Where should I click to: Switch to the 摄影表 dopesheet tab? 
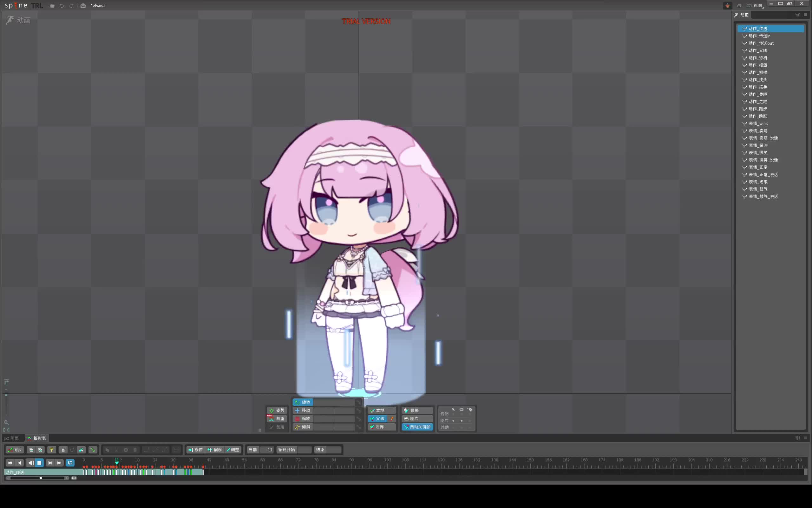[x=37, y=438]
